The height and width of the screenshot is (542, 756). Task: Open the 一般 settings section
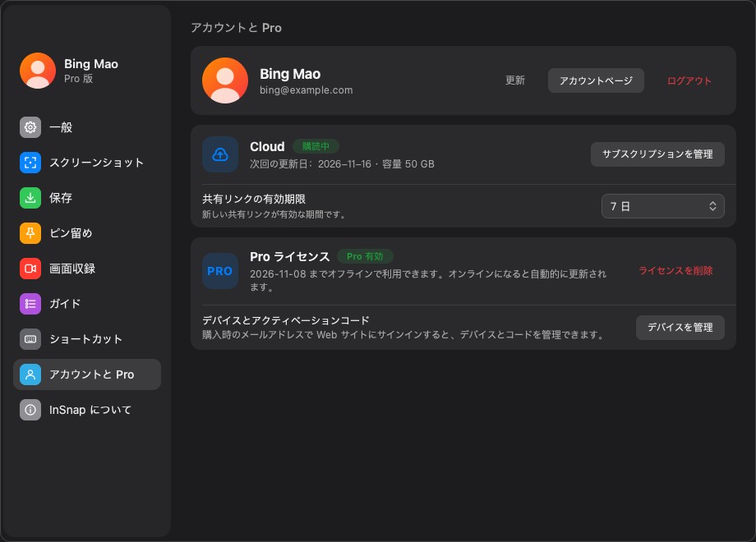[87, 127]
